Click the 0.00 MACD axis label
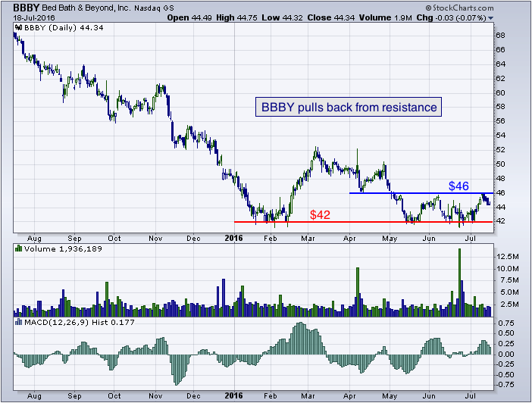The height and width of the screenshot is (403, 532). (x=506, y=355)
